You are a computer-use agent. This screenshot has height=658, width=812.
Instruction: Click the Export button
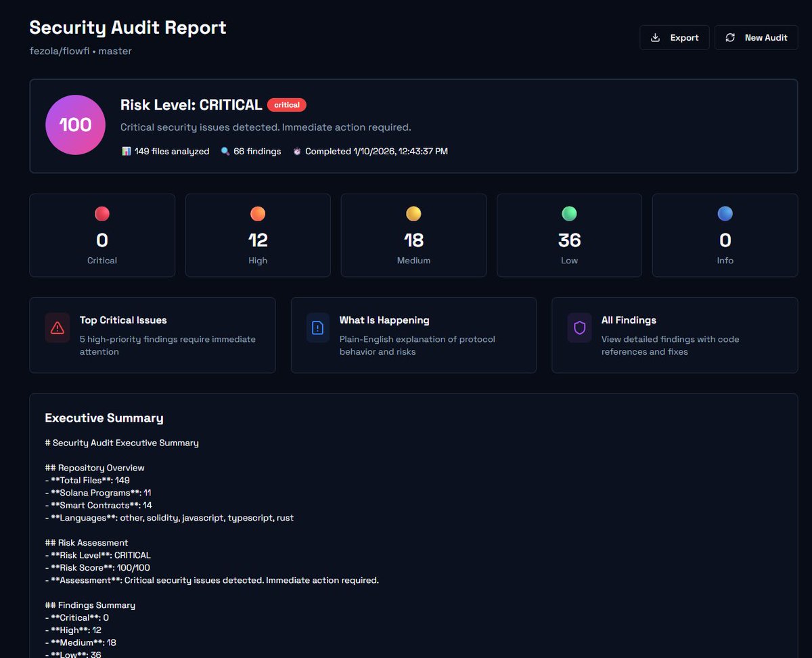click(674, 38)
